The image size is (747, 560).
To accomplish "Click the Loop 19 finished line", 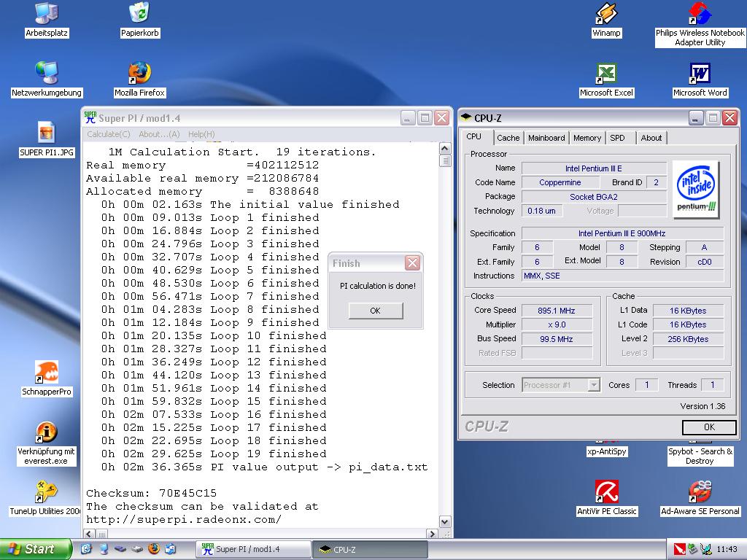I will (x=214, y=454).
